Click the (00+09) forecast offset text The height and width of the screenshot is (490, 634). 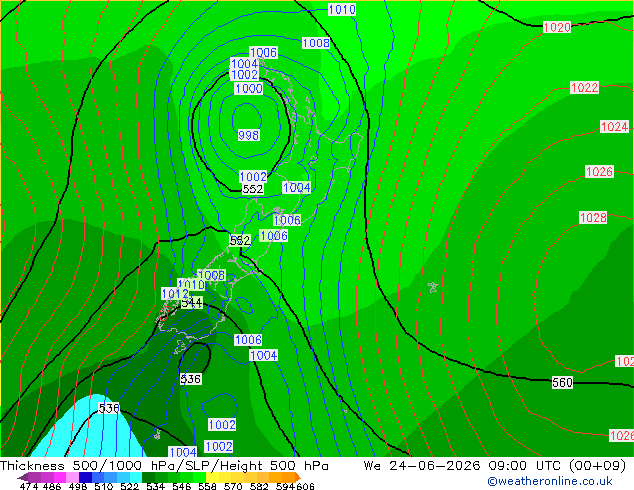[x=598, y=466]
